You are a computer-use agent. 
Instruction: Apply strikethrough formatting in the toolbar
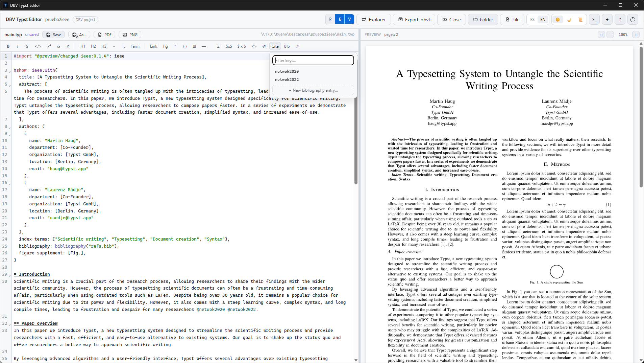27,46
